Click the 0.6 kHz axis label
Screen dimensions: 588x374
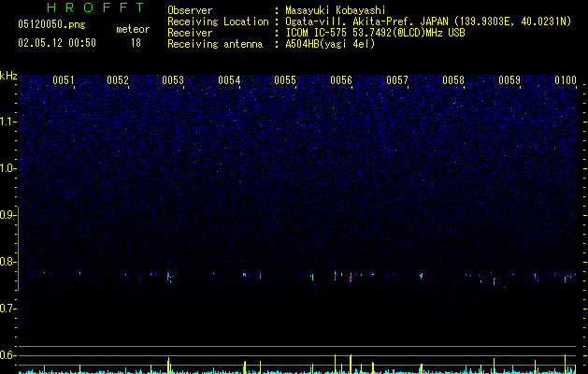click(x=7, y=355)
